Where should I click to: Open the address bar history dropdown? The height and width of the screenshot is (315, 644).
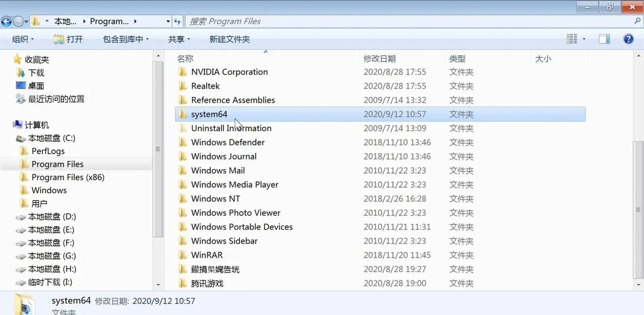coord(168,22)
